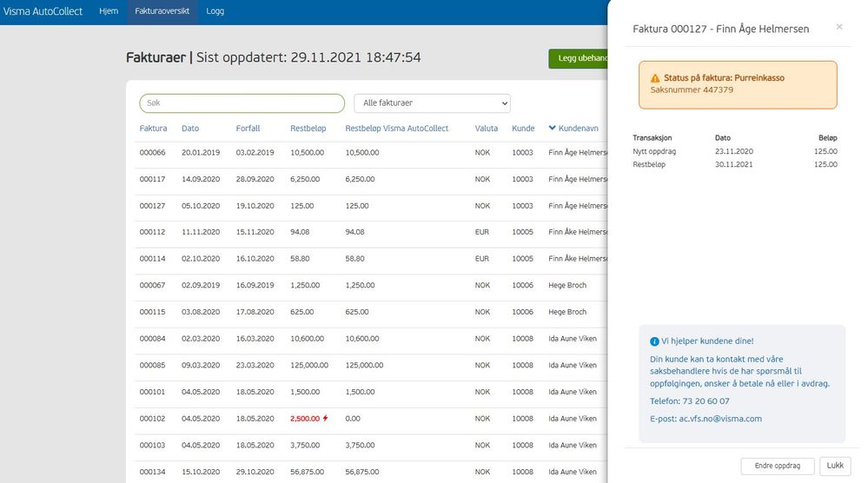
Task: Click the Endre oppdrag button
Action: point(778,466)
